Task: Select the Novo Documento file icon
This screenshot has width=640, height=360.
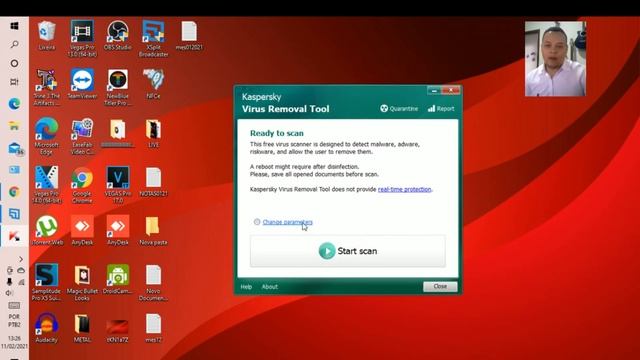Action: tap(153, 282)
